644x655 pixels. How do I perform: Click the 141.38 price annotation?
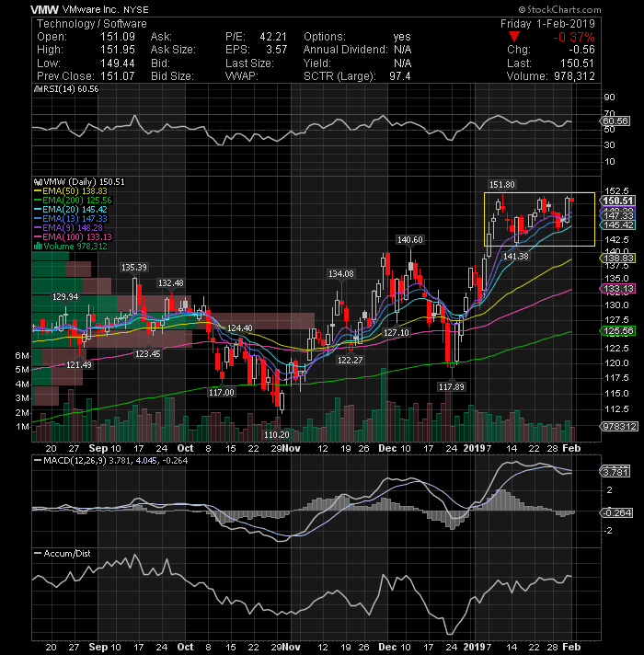515,257
